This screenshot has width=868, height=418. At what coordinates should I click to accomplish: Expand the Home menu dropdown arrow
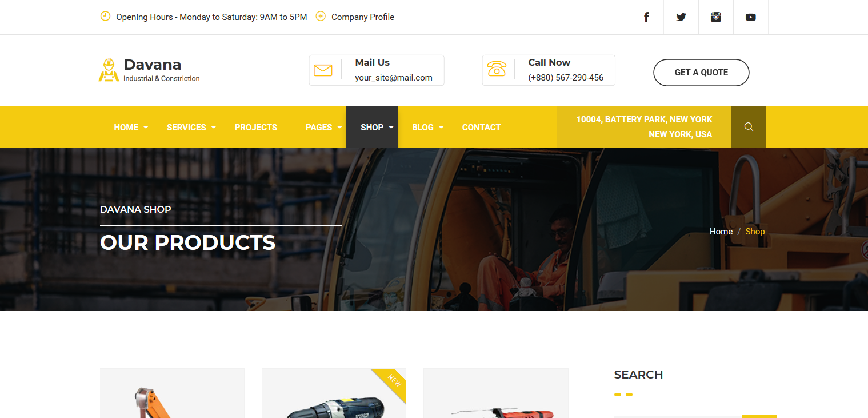pyautogui.click(x=146, y=127)
